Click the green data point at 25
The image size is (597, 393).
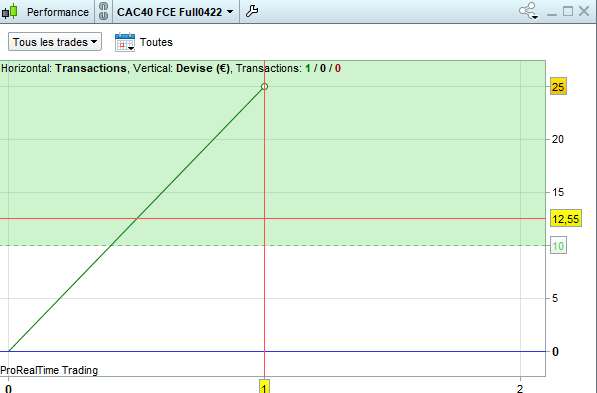(264, 86)
